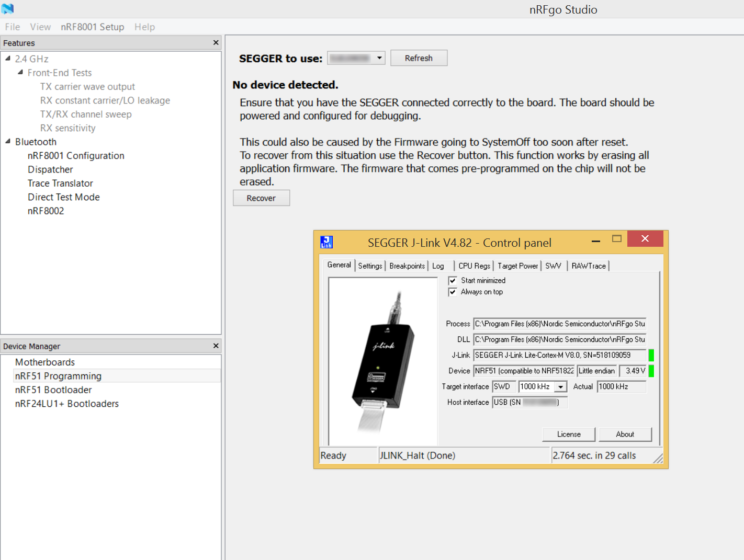Close the SEGGER J-Link control panel window
744x560 pixels.
click(x=645, y=238)
